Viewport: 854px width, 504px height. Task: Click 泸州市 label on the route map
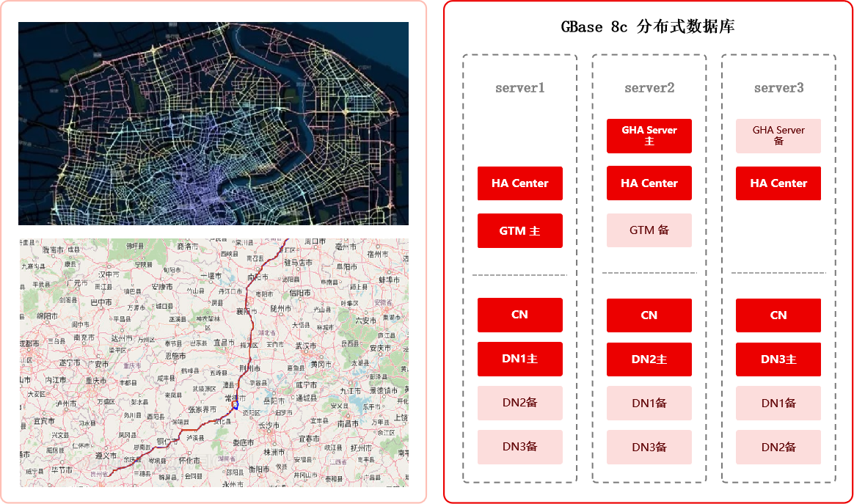coord(66,403)
